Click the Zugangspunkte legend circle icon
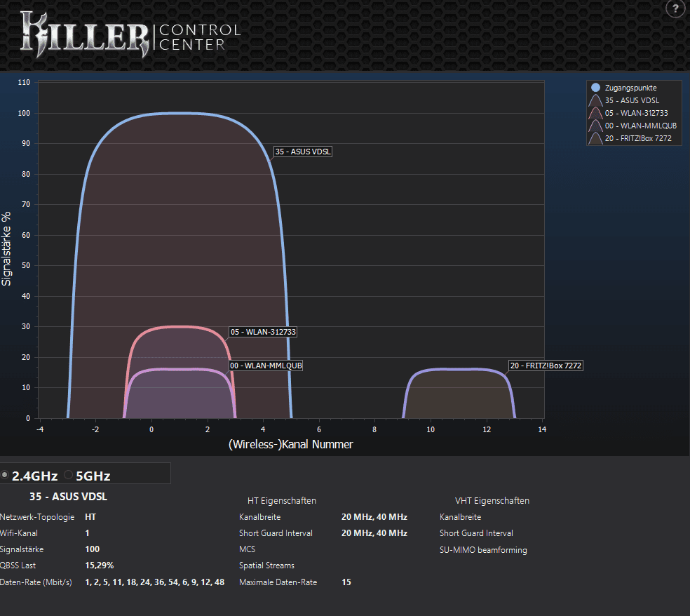 [595, 88]
